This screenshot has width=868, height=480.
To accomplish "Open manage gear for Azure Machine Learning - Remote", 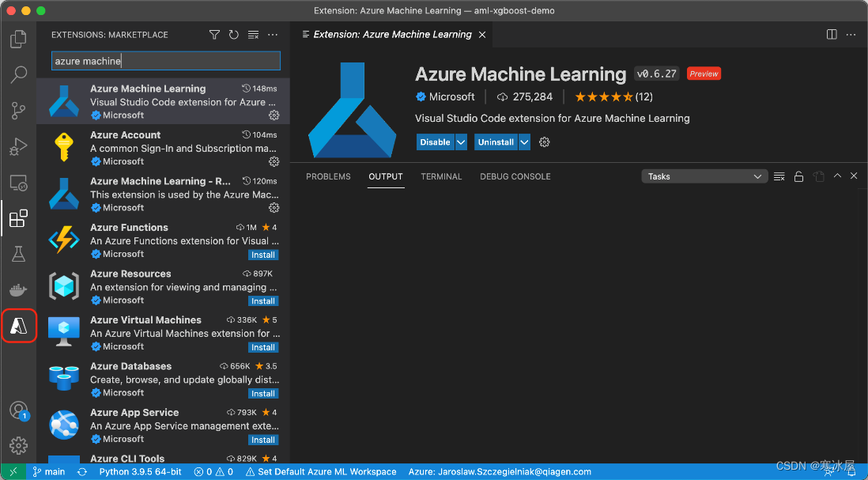I will point(274,208).
